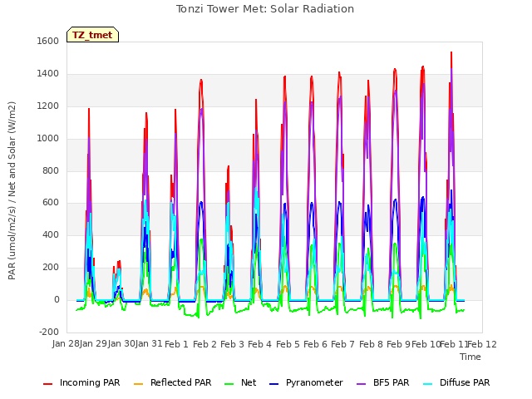Image resolution: width=532 pixels, height=399 pixels.
Task: Click the TZ_tmet label box
Action: 92,35
